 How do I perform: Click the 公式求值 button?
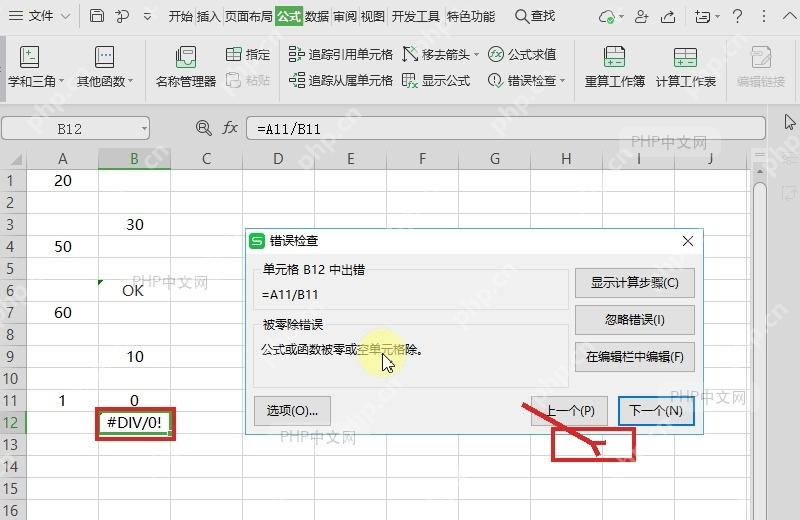tap(522, 54)
